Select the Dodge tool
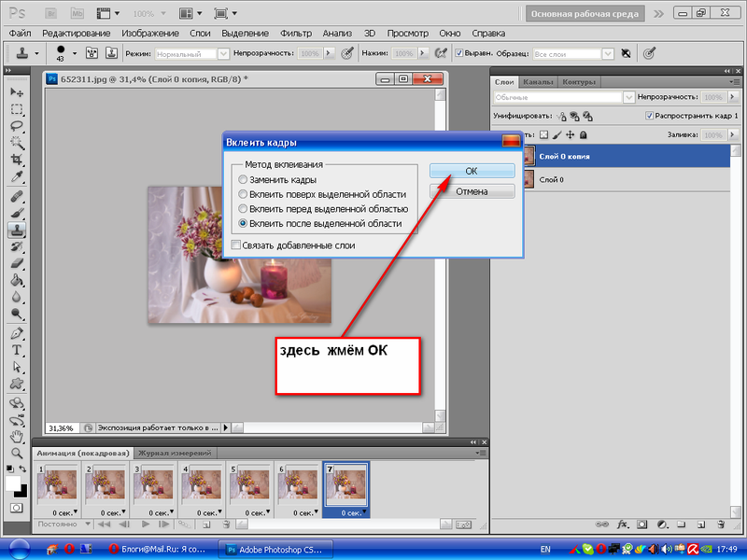Viewport: 747px width, 560px height. pos(17,314)
